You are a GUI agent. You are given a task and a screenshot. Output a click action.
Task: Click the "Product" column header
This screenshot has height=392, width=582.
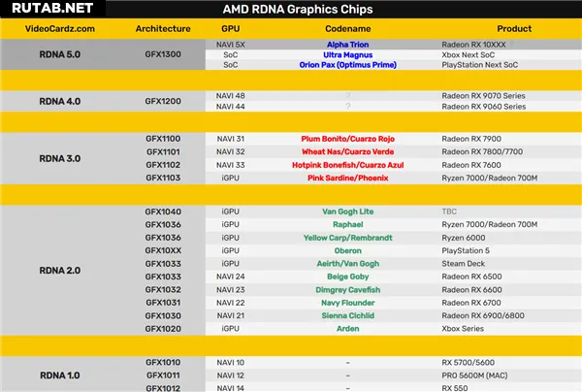pos(514,28)
